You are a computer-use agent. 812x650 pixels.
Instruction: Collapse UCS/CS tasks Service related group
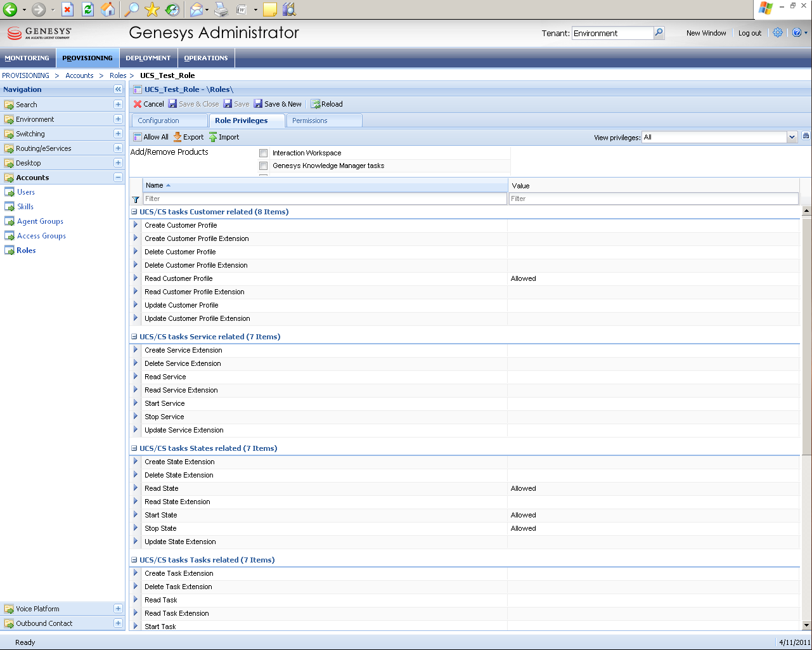tap(134, 337)
